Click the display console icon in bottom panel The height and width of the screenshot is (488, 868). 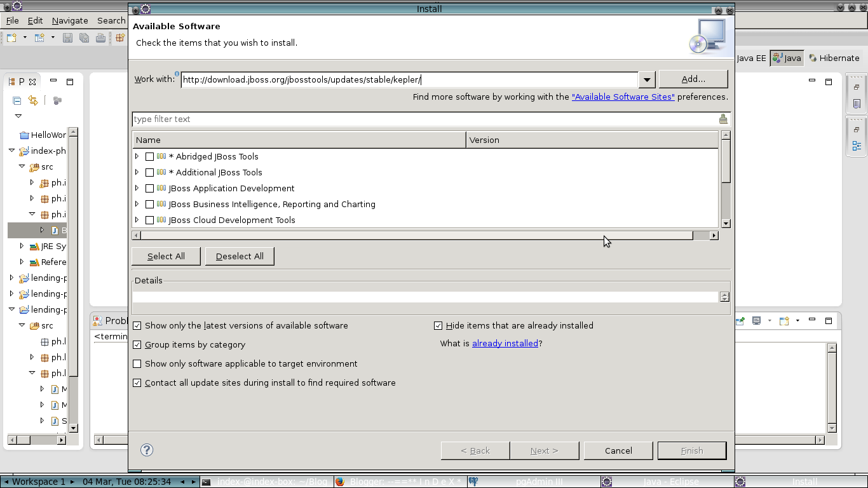756,321
